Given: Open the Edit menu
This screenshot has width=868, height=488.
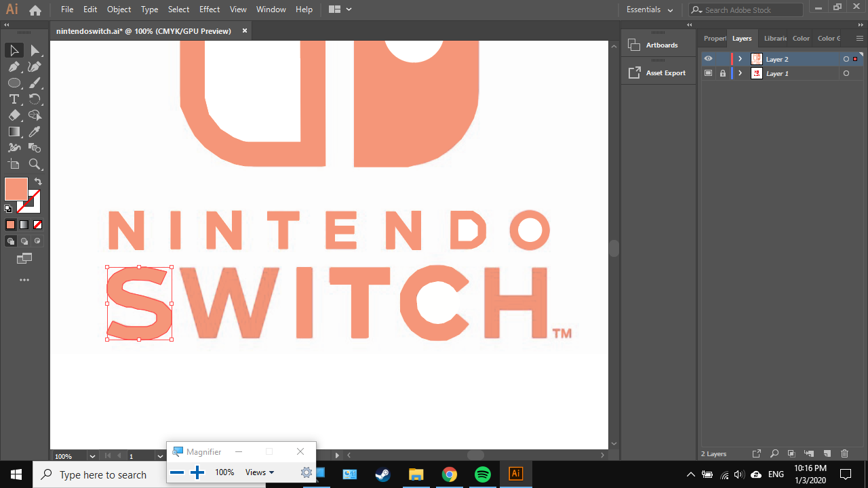Looking at the screenshot, I should (90, 9).
